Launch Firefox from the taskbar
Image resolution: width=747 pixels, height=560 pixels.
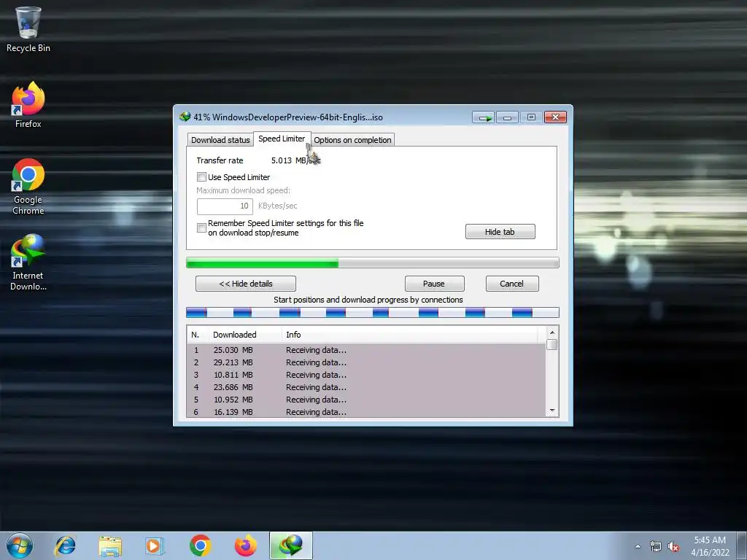(x=245, y=545)
